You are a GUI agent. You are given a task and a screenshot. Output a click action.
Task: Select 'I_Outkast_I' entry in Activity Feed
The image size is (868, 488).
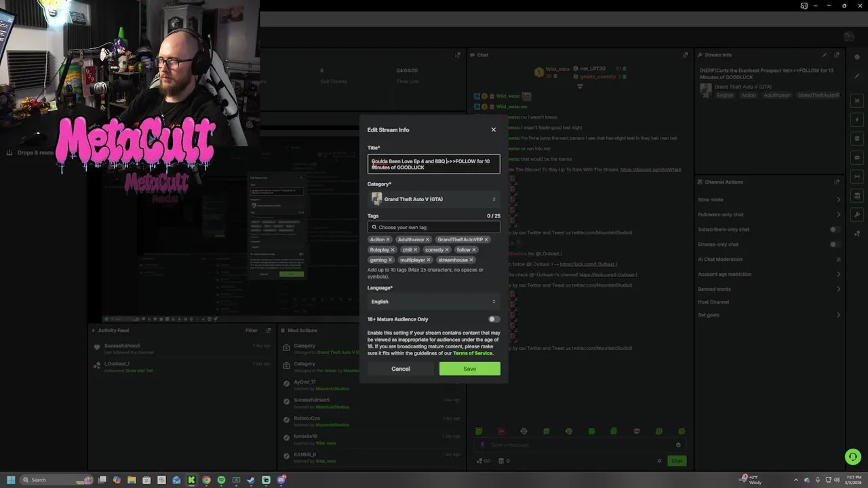click(x=117, y=364)
